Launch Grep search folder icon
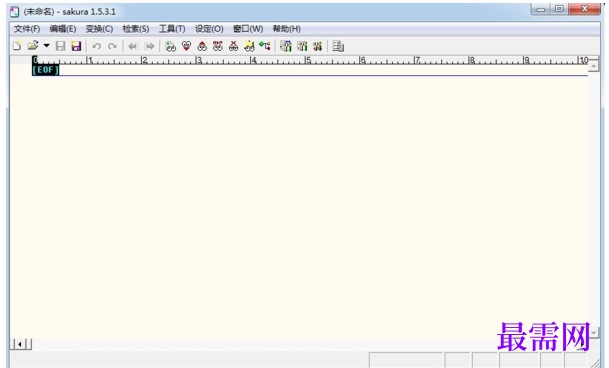 coord(249,47)
